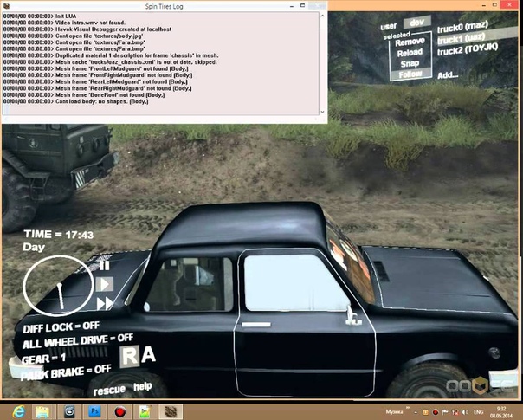Toggle DIFF LOCK = OFF
Image resolution: width=523 pixels, height=420 pixels.
(61, 327)
